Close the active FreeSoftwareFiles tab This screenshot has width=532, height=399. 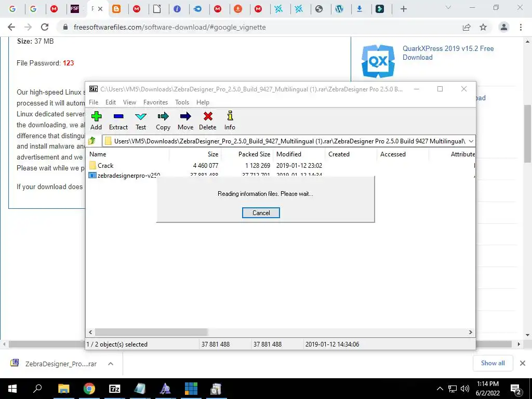point(100,9)
